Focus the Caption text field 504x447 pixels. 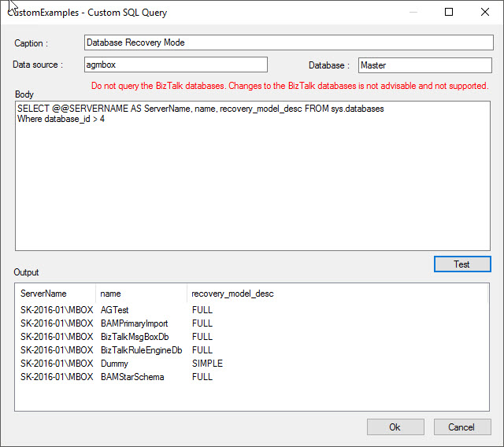(288, 42)
